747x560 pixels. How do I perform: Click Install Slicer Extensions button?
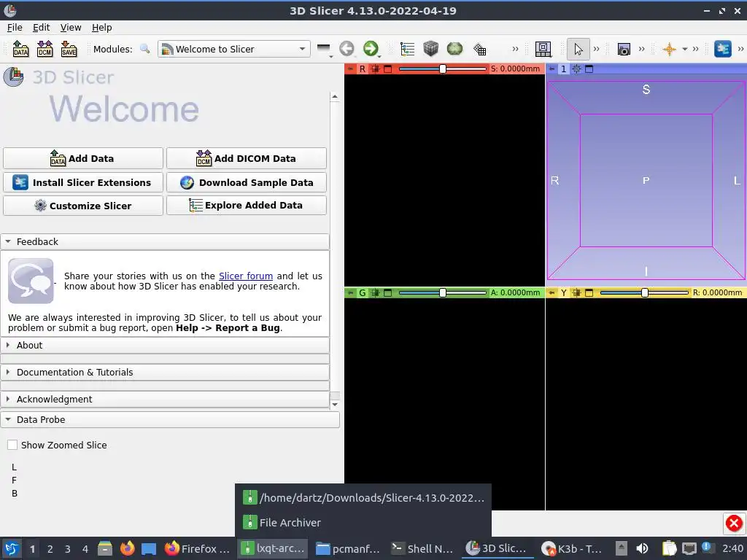pos(83,182)
